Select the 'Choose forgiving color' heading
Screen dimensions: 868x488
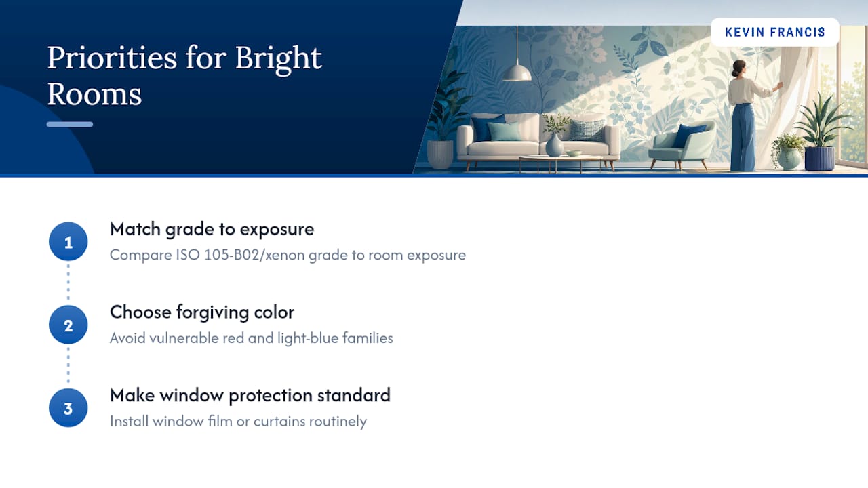[x=202, y=312]
